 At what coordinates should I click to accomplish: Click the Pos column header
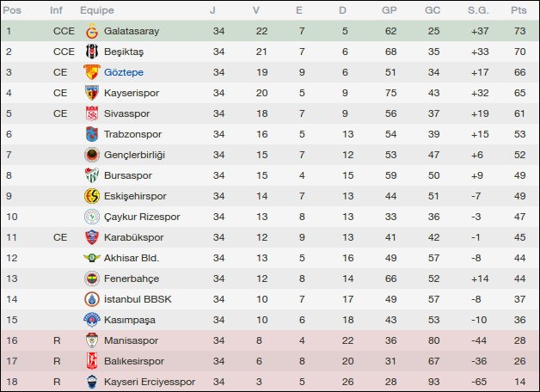(x=14, y=10)
